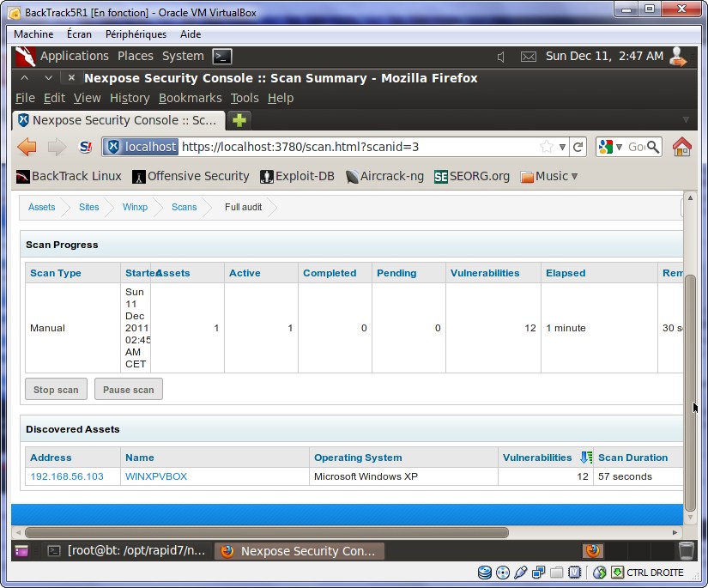Open the Winxp breadcrumb link
This screenshot has width=708, height=588.
(x=135, y=207)
